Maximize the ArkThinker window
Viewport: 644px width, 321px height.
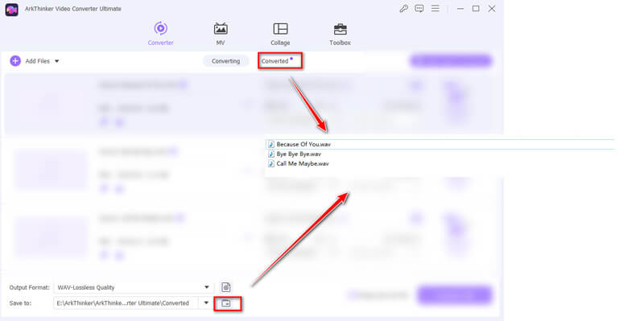[476, 9]
